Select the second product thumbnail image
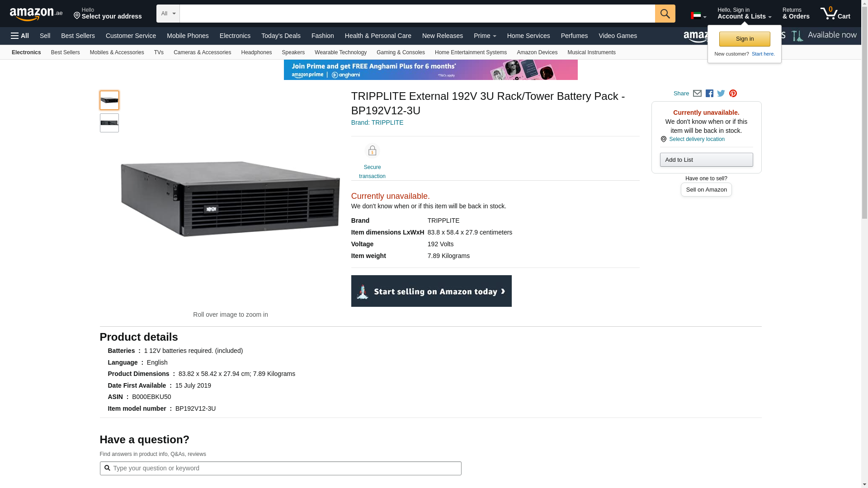 click(x=109, y=123)
